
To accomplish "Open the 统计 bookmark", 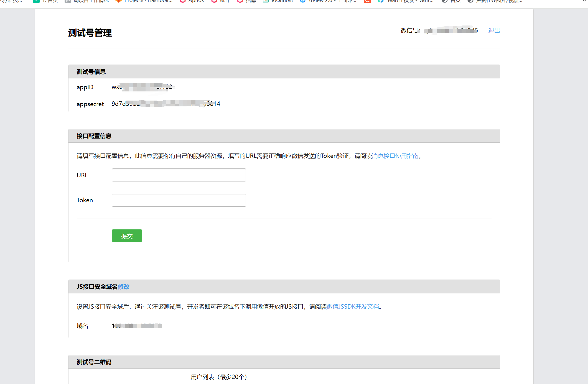I will (220, 1).
